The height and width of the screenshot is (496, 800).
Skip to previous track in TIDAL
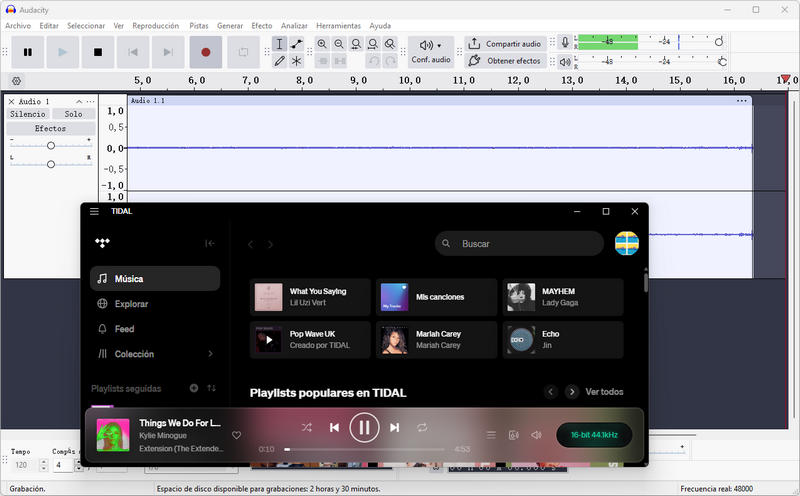334,428
